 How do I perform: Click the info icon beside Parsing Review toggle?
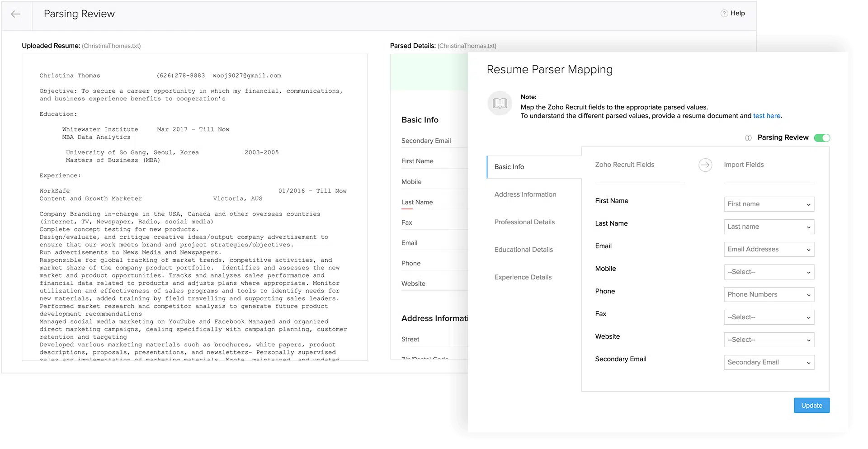[748, 138]
